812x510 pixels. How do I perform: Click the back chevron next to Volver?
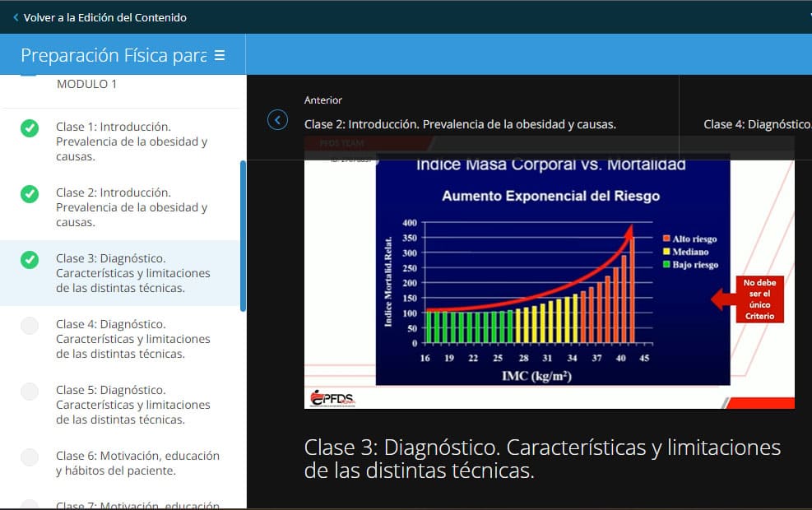tap(16, 17)
